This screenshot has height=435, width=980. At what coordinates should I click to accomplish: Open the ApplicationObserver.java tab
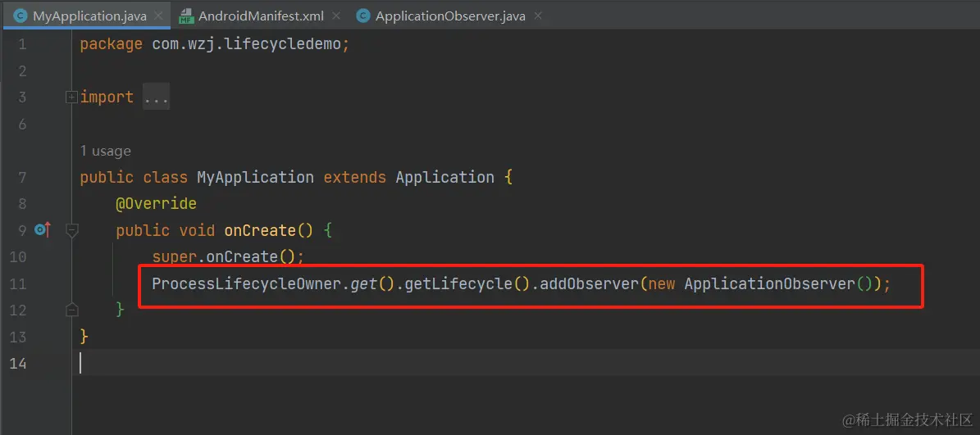[450, 16]
